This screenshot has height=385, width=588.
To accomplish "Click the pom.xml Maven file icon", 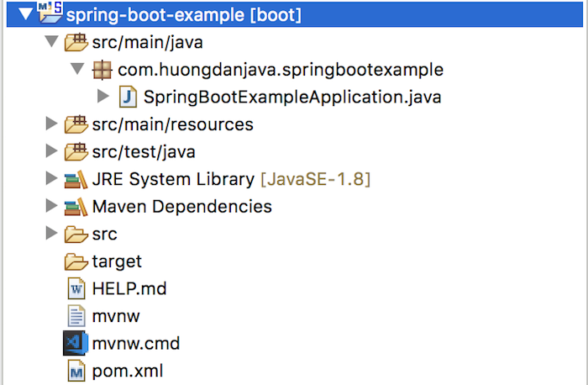I will [x=76, y=371].
